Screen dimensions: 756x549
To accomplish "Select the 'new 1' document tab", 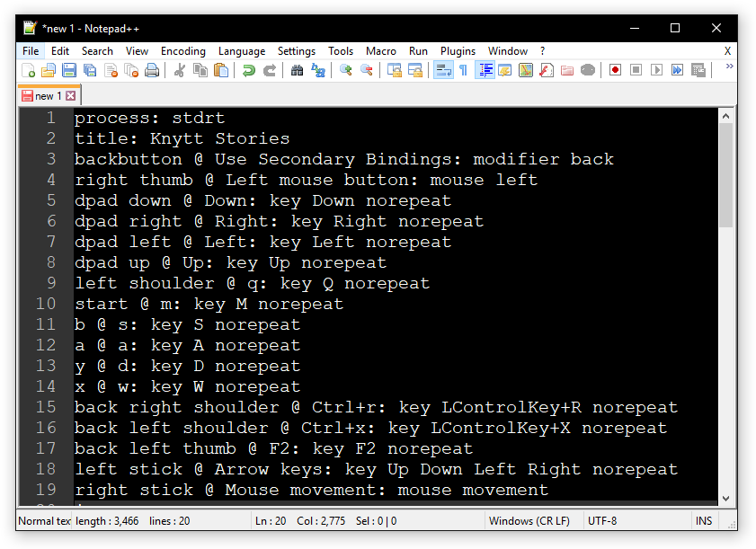I will tap(49, 96).
